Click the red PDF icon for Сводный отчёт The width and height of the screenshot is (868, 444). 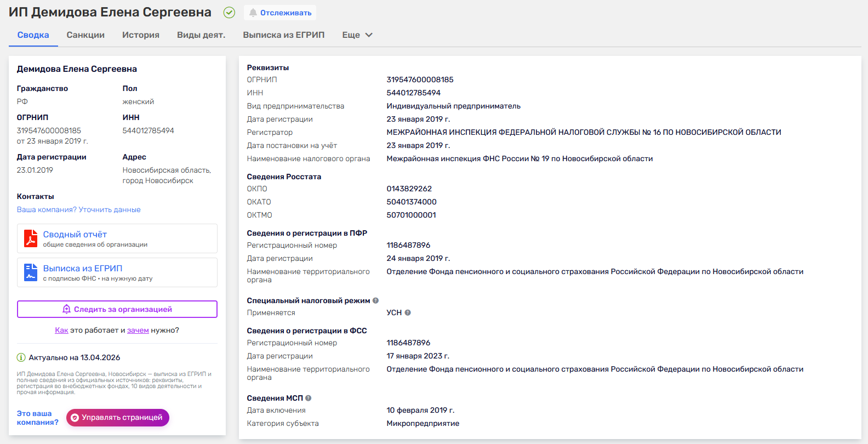[x=31, y=238]
